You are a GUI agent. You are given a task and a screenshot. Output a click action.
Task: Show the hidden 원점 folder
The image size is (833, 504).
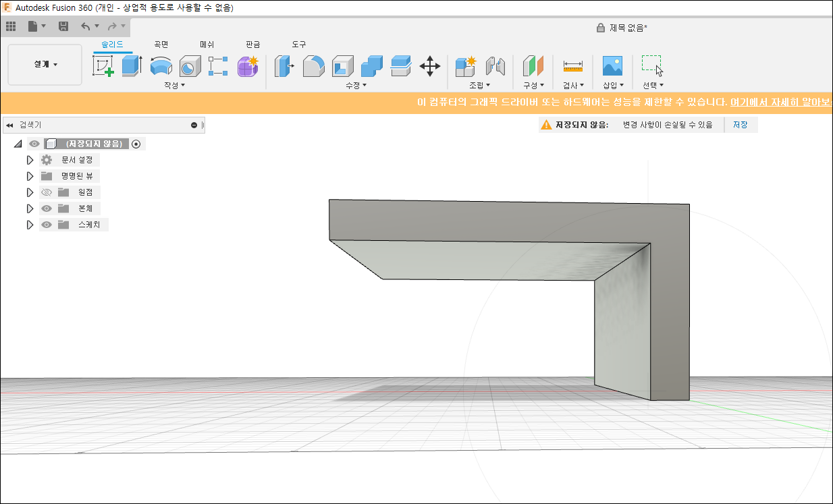tap(47, 192)
